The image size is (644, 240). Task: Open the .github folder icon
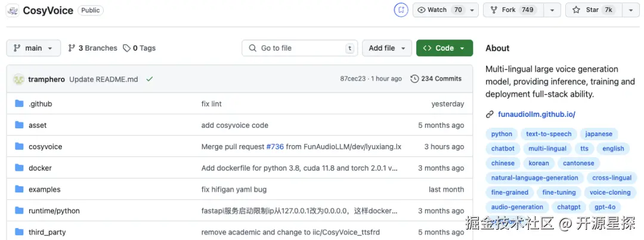tap(19, 103)
